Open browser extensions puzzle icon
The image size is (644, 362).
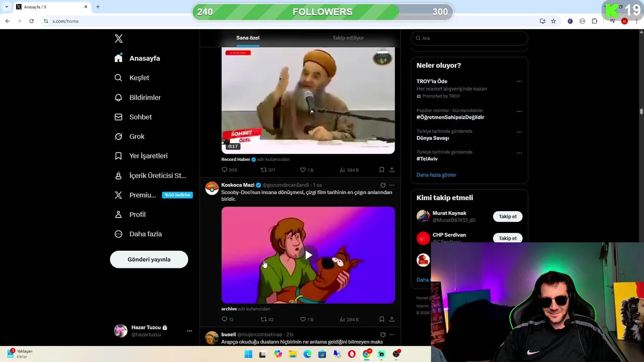coord(594,21)
